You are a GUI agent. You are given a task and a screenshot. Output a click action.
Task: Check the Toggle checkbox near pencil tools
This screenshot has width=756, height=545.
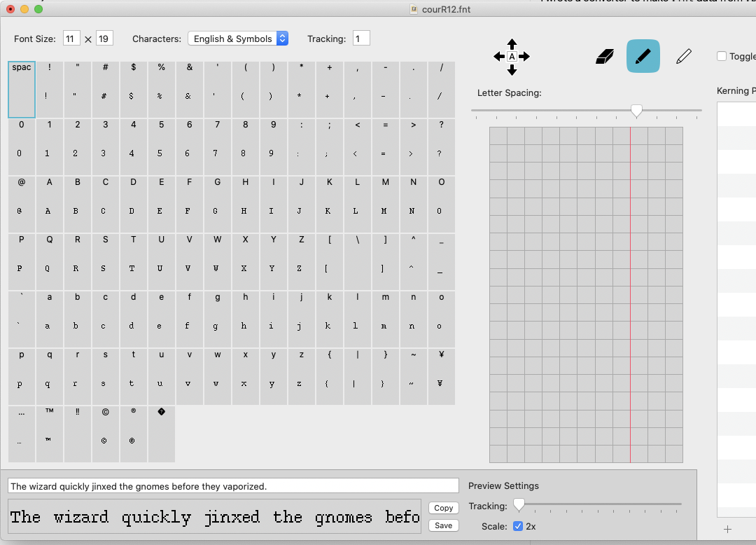point(722,57)
